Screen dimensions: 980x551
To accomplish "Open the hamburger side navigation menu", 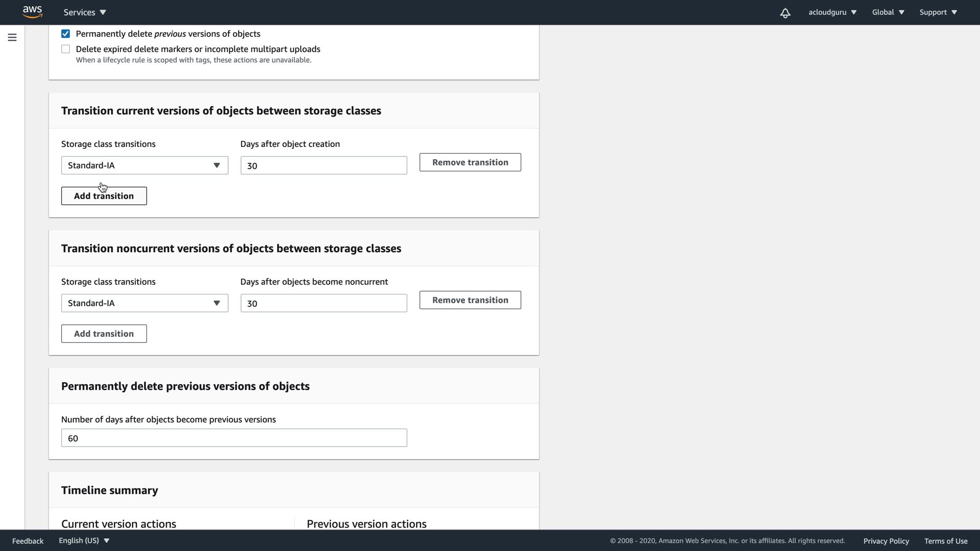I will pos(12,37).
